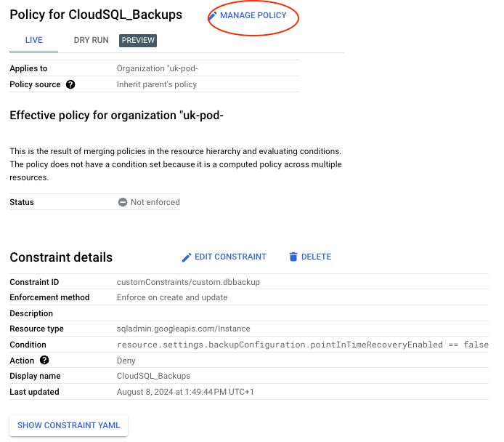504x442 pixels.
Task: Click the Policy for CloudSQL_Backups heading
Action: click(x=96, y=15)
